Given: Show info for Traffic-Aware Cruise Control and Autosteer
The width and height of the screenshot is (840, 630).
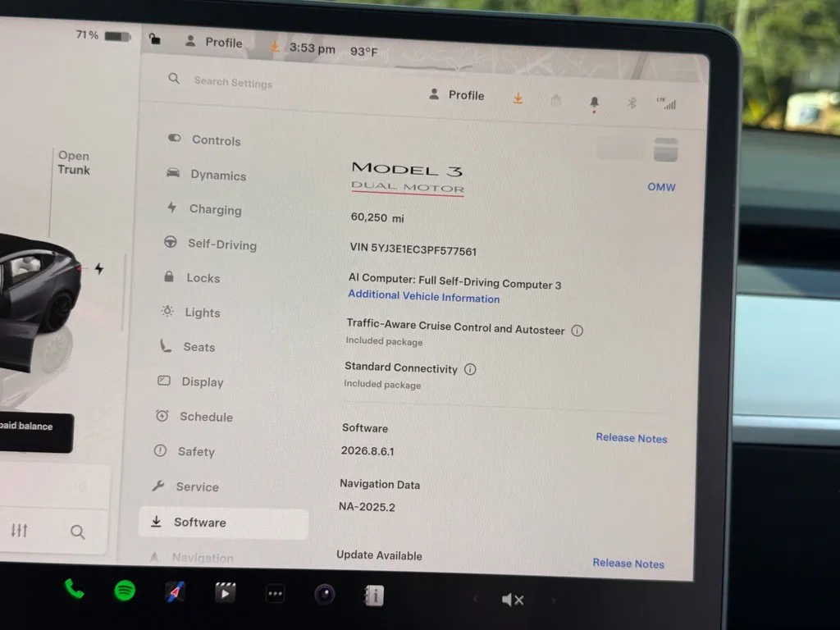Looking at the screenshot, I should (x=577, y=331).
